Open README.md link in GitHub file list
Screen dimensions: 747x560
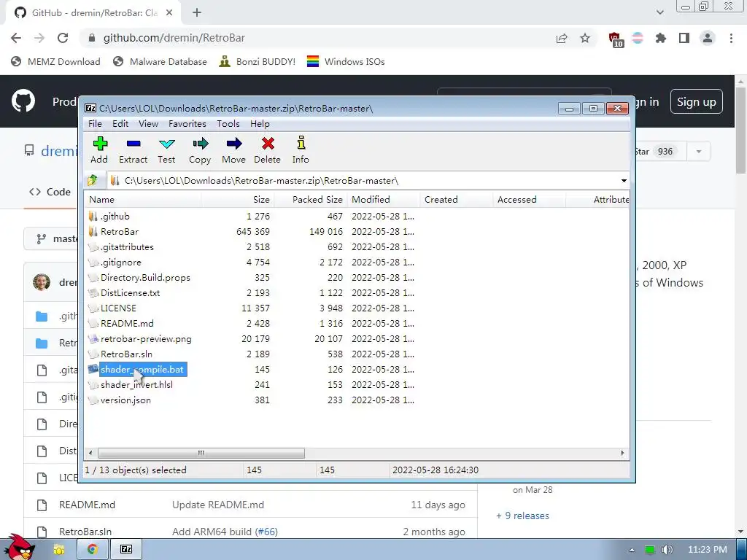pos(88,505)
